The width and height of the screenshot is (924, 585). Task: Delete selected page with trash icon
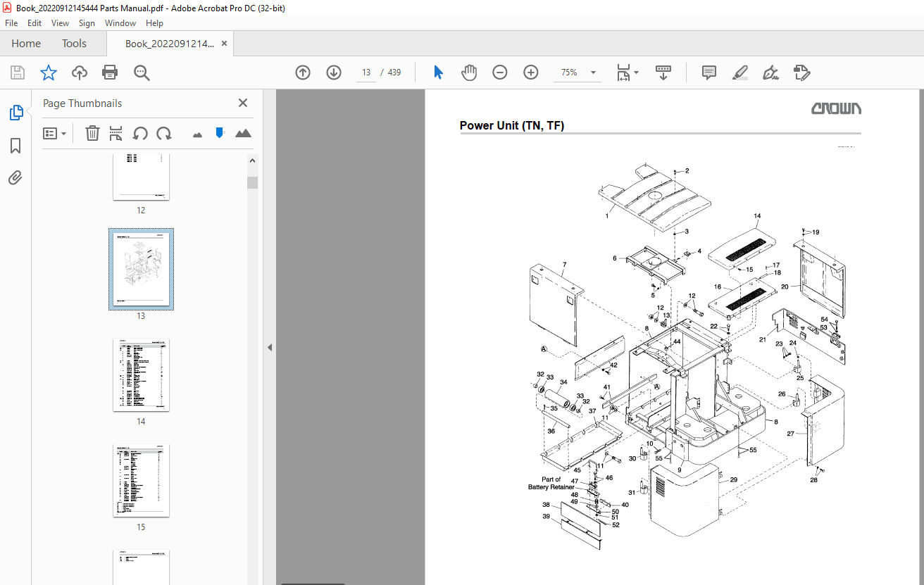click(x=92, y=133)
